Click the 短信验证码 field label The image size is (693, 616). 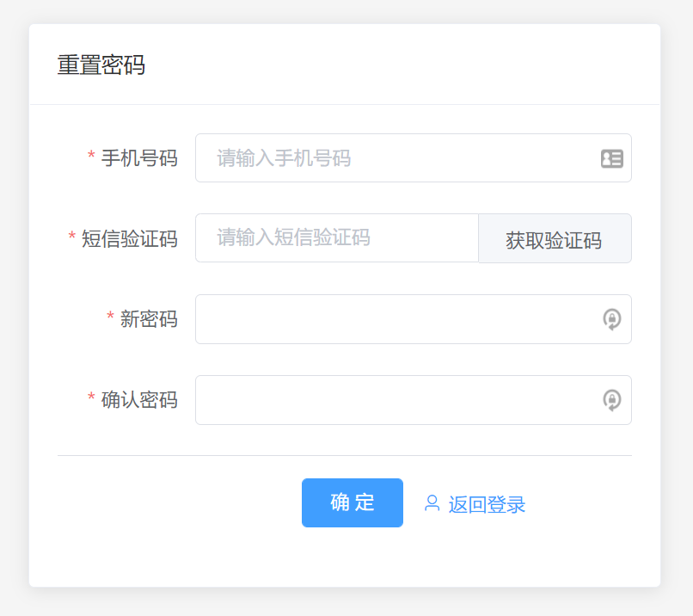[129, 239]
